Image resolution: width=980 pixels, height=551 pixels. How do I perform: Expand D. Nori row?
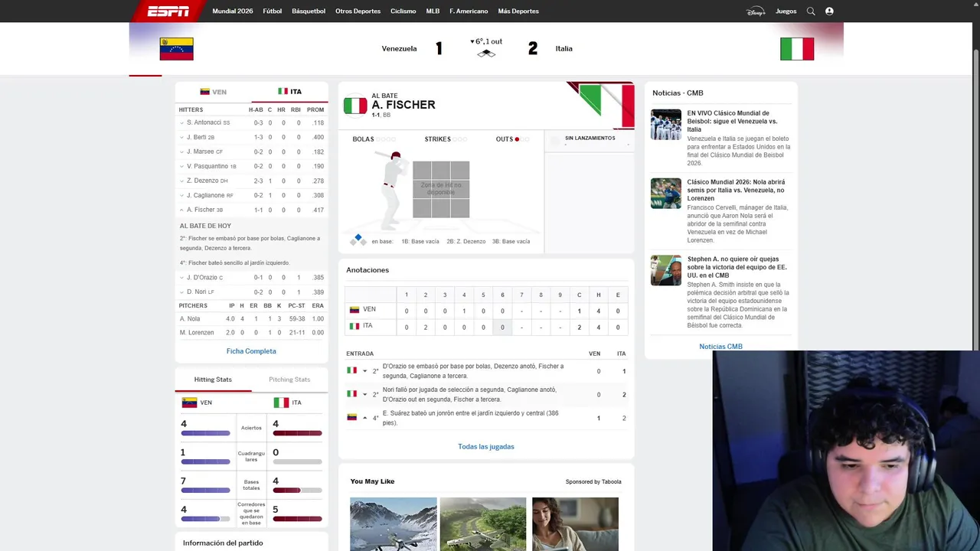(x=182, y=292)
